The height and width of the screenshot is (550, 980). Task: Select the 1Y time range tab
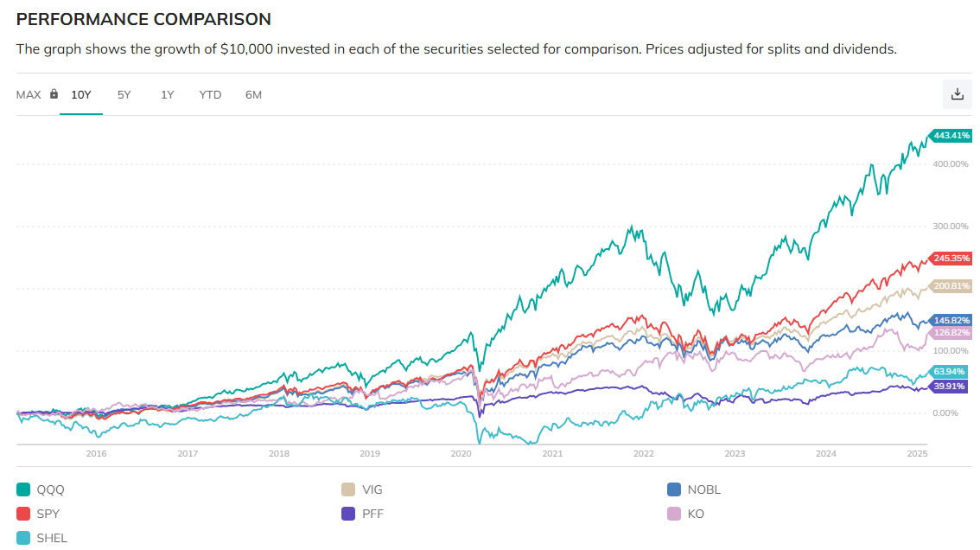pyautogui.click(x=168, y=94)
